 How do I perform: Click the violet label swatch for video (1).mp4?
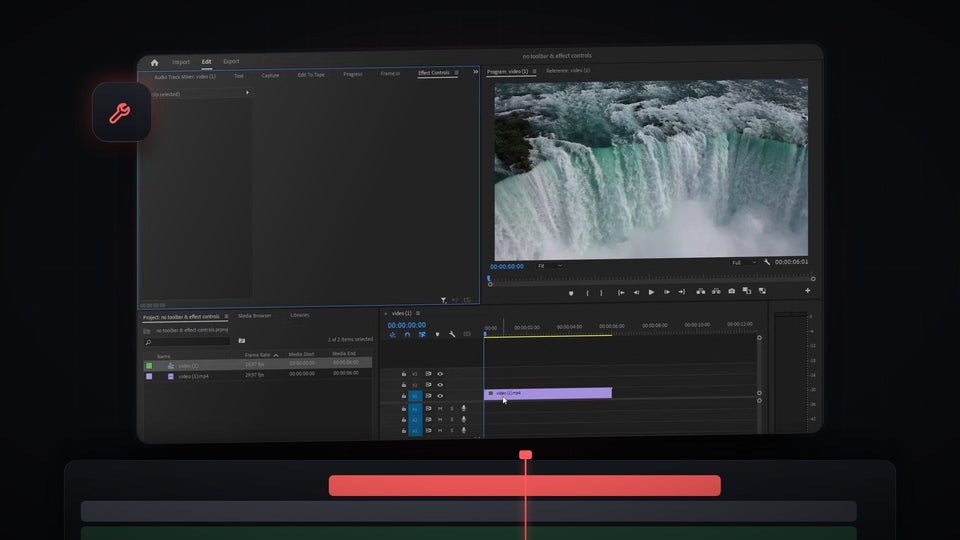(x=149, y=377)
